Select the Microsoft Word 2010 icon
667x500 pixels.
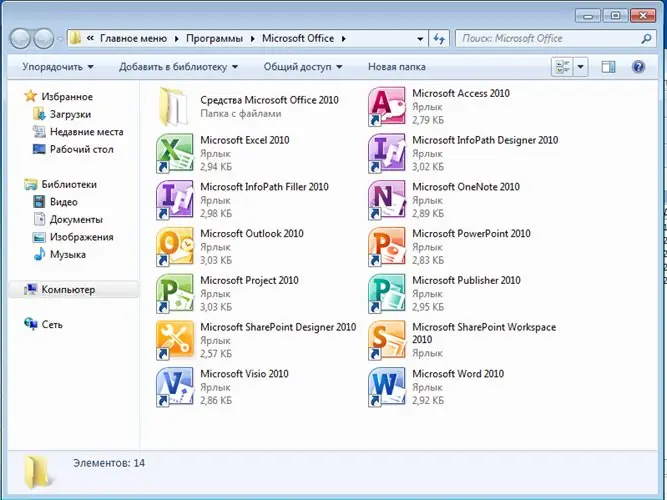tap(387, 387)
